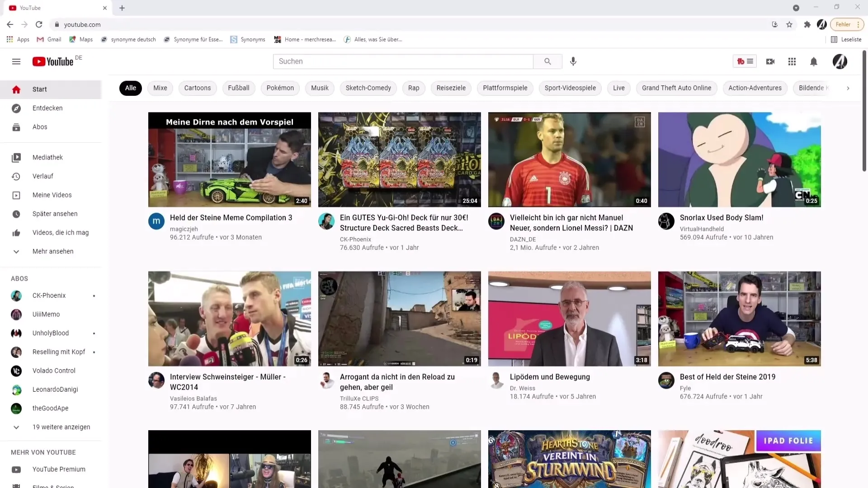868x488 pixels.
Task: Select the Sketch-Comedy chip
Action: [x=368, y=88]
